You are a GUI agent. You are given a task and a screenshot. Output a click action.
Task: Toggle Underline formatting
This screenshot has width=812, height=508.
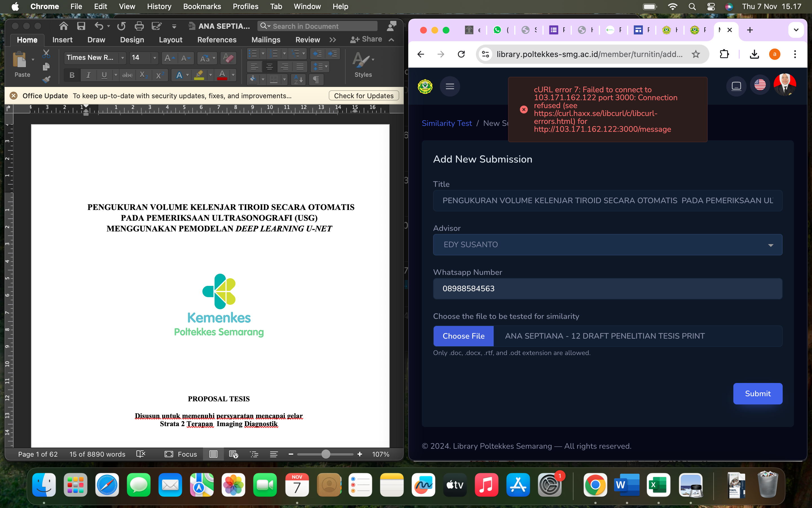[104, 75]
